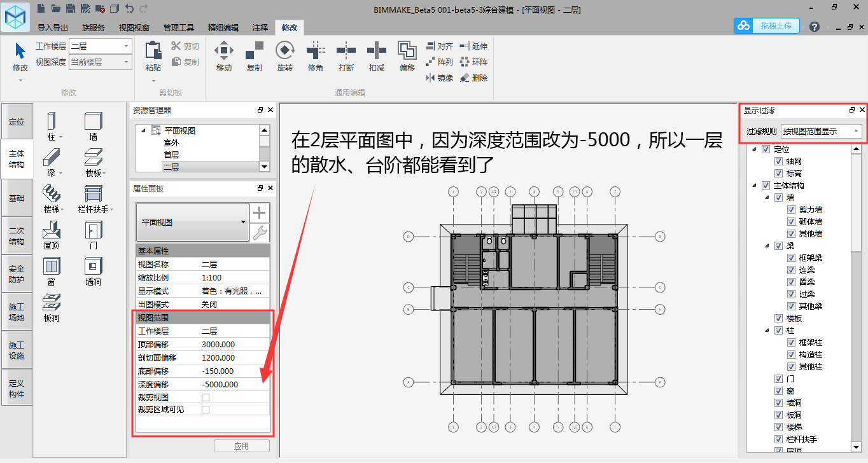Collapse the 柱 filter group
This screenshot has width=868, height=463.
tap(767, 331)
